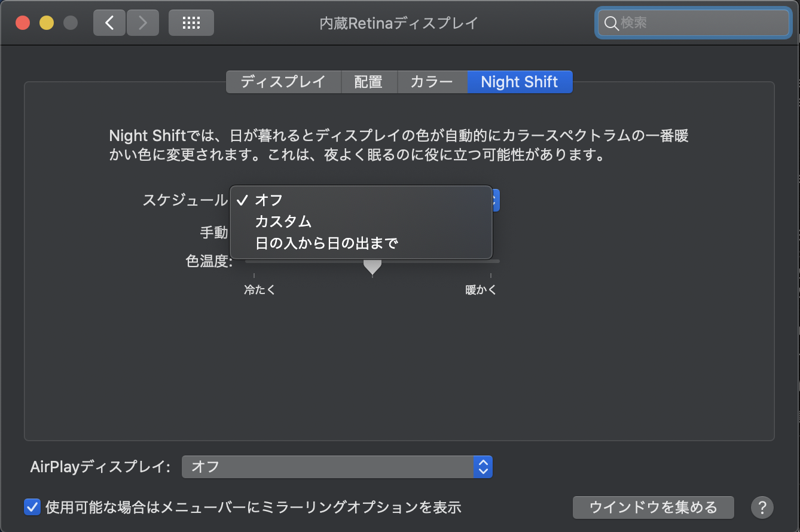Toggle the mirroring options in menu bar checkbox
Viewport: 800px width, 532px height.
click(32, 507)
